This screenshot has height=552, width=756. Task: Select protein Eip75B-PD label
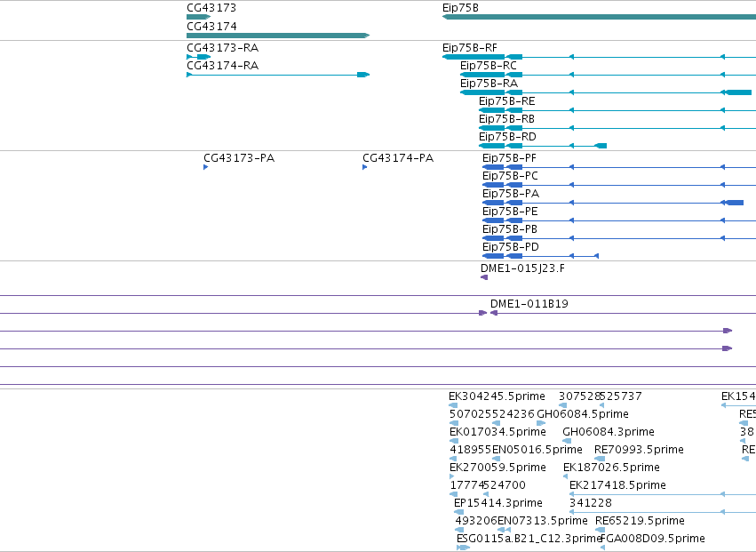(x=511, y=247)
